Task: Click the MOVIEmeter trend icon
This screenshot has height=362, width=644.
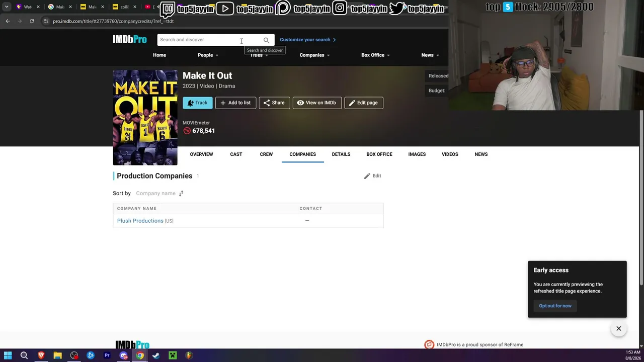Action: click(187, 131)
